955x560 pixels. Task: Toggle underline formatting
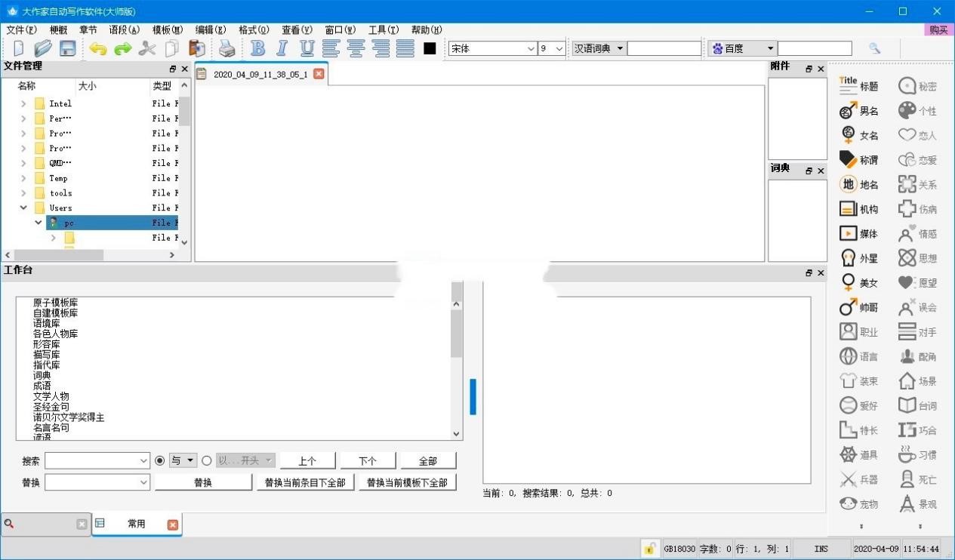[x=307, y=48]
